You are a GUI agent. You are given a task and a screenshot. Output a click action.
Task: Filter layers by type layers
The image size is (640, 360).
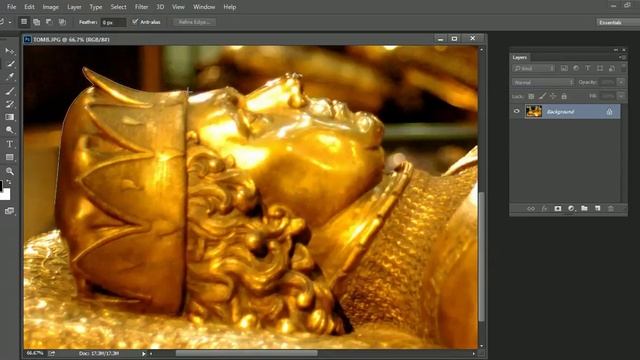tap(588, 69)
